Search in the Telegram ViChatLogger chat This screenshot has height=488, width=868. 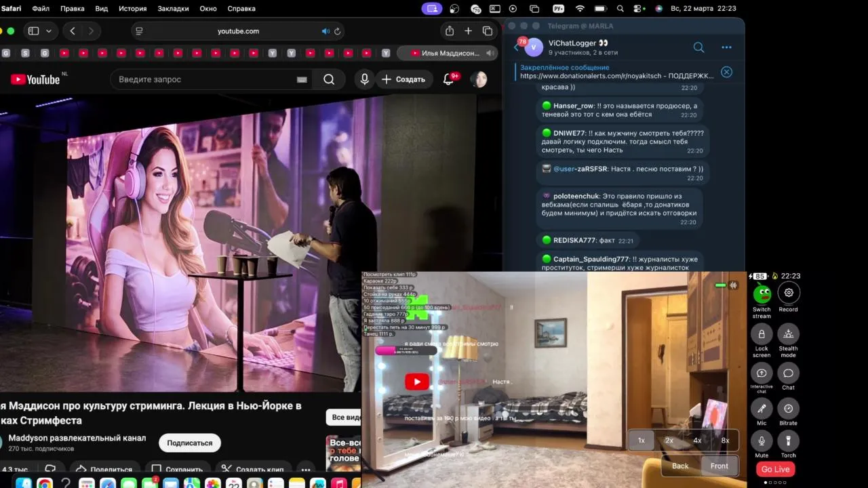click(x=698, y=47)
